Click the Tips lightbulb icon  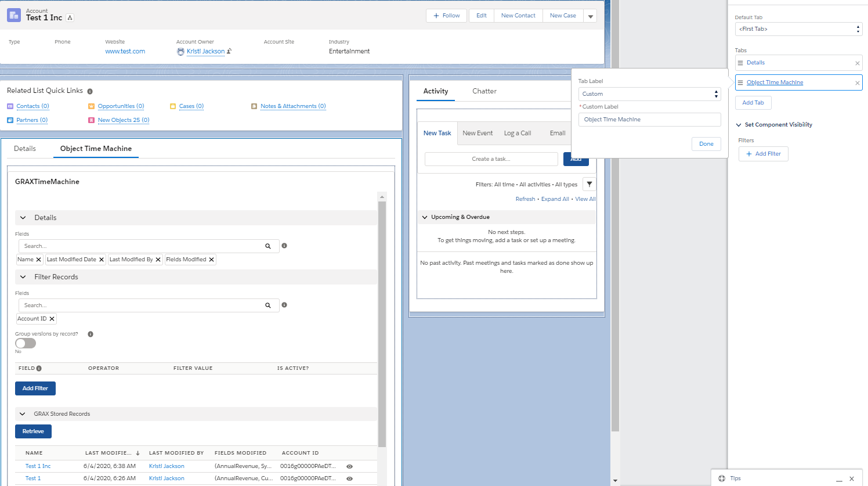(722, 478)
